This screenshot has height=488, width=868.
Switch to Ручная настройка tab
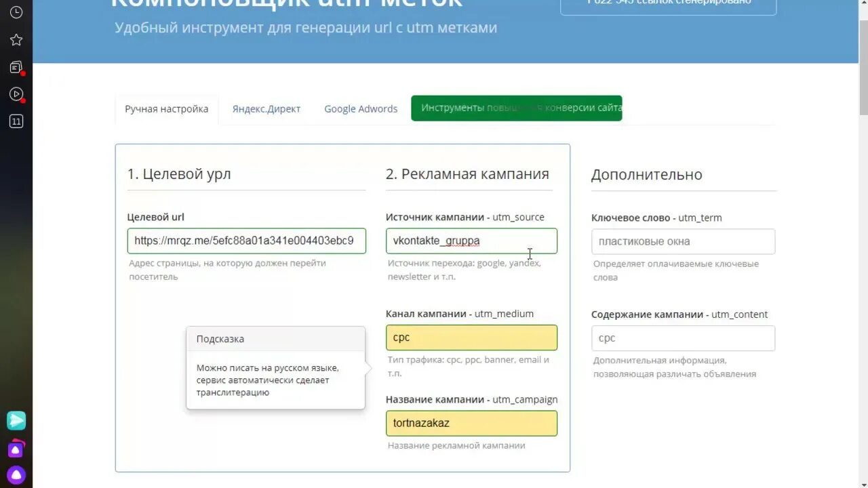pyautogui.click(x=167, y=109)
